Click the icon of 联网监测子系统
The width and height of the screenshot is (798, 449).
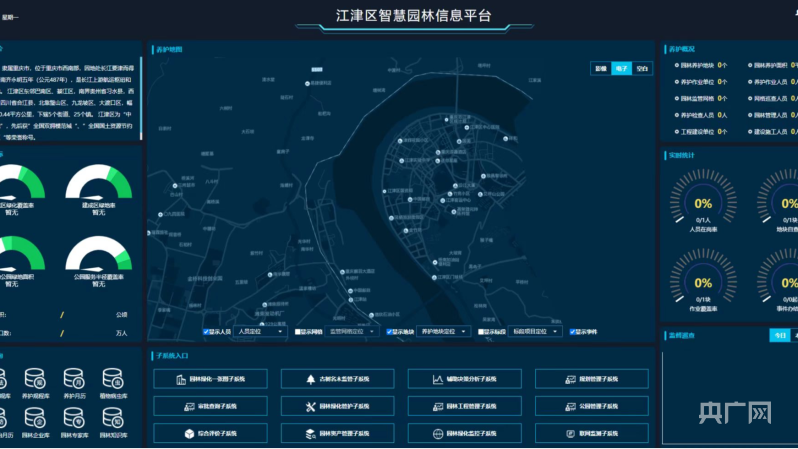[x=571, y=434]
